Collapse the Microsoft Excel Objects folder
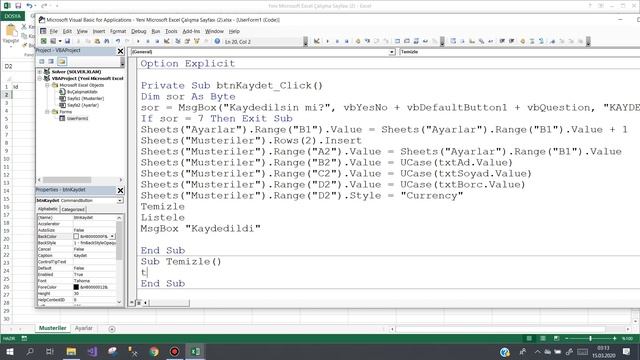 (47, 85)
